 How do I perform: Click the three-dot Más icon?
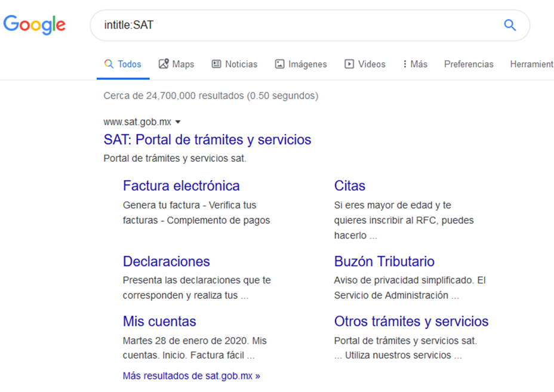coord(405,64)
